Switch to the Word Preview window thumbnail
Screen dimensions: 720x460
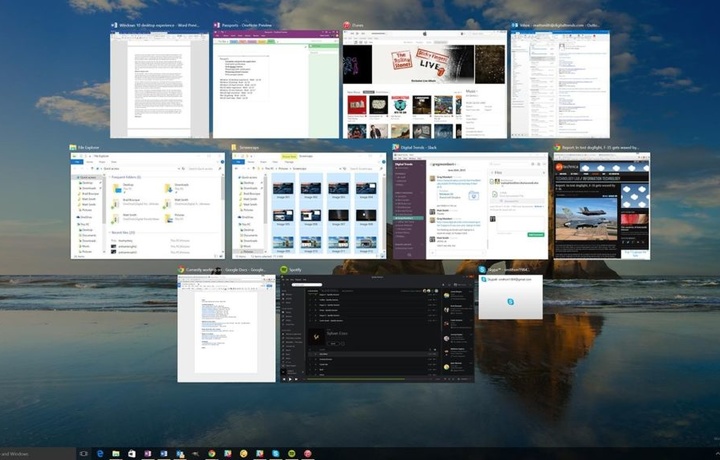click(159, 84)
